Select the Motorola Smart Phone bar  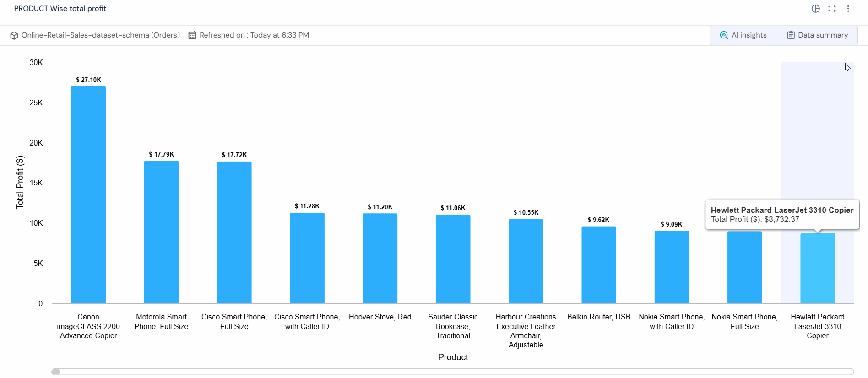tap(161, 232)
